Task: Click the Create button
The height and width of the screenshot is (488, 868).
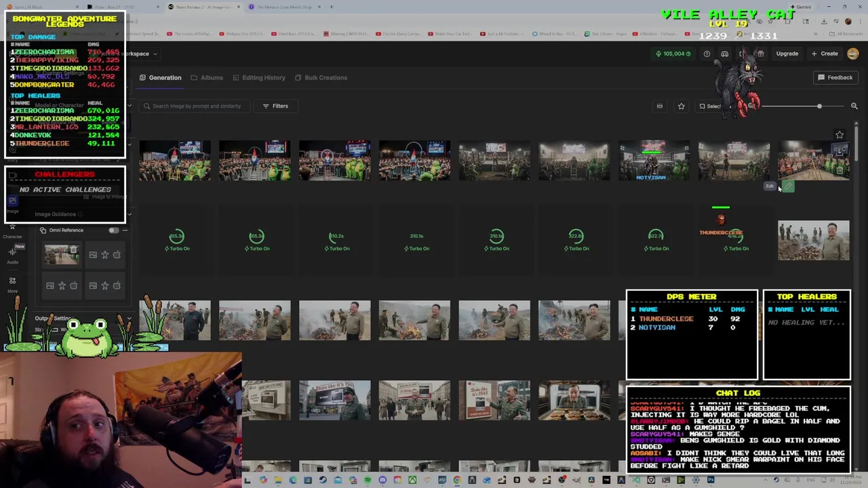Action: pos(825,54)
